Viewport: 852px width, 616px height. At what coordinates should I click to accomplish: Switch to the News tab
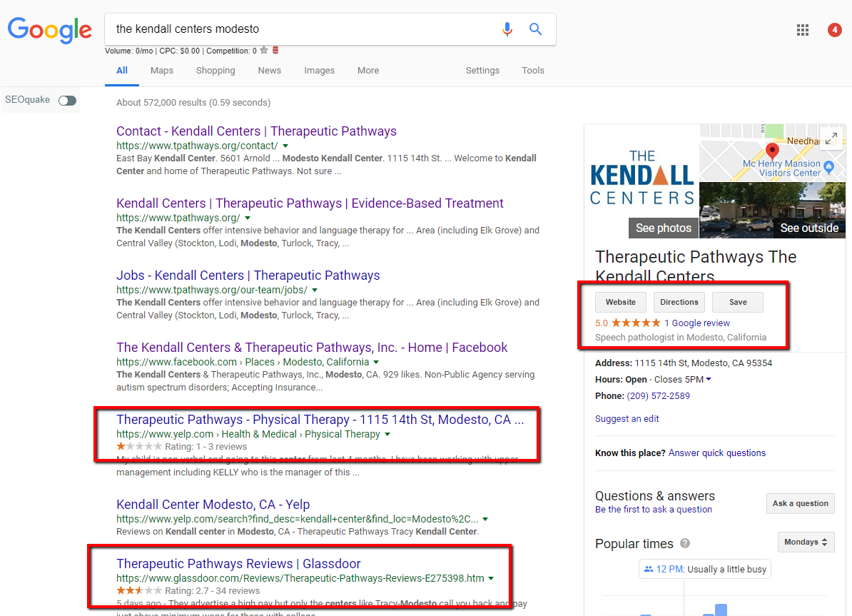tap(270, 71)
